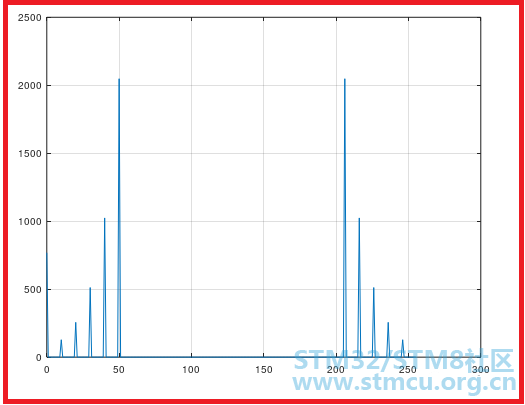This screenshot has width=525, height=405.
Task: Select the small 128-high spike at x=10
Action: (x=61, y=348)
